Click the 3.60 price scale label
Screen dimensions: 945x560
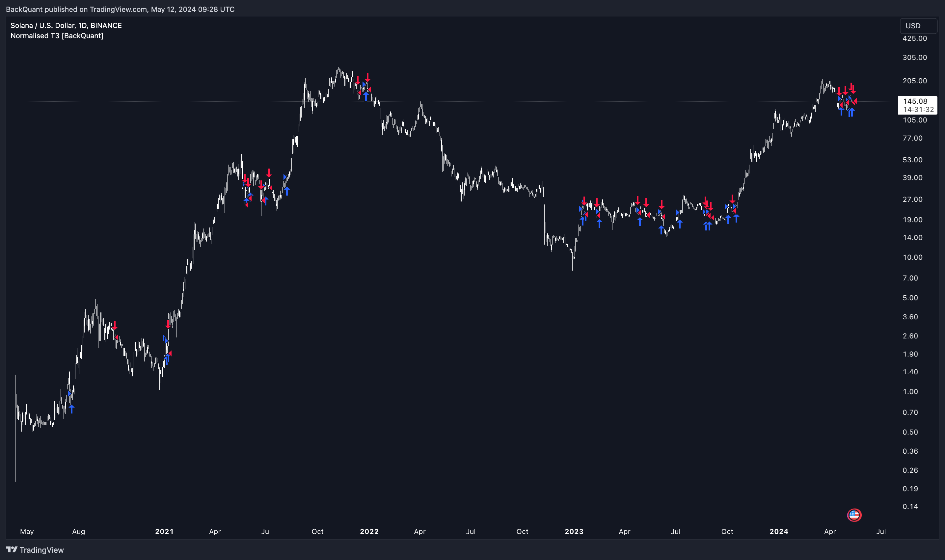[910, 317]
